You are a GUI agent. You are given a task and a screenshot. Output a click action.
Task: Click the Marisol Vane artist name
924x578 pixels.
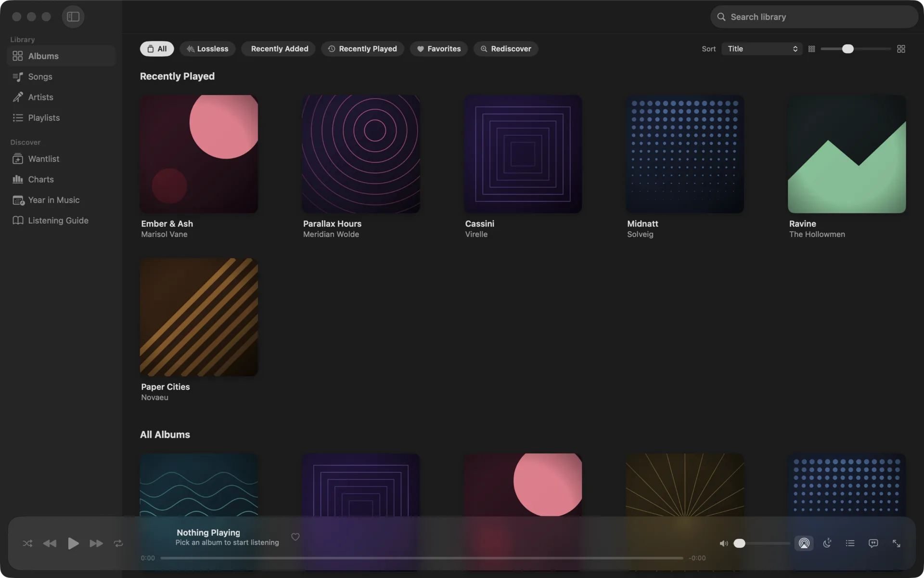(x=164, y=235)
